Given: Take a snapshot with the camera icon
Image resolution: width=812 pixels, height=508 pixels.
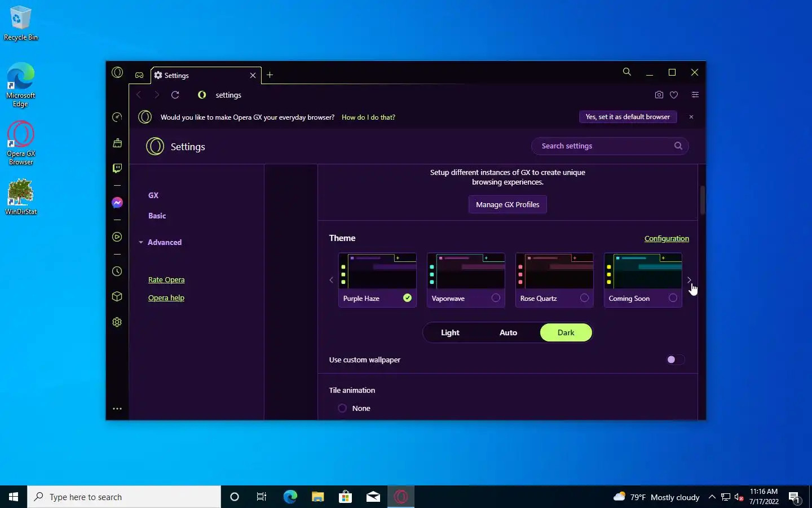Looking at the screenshot, I should [x=659, y=95].
